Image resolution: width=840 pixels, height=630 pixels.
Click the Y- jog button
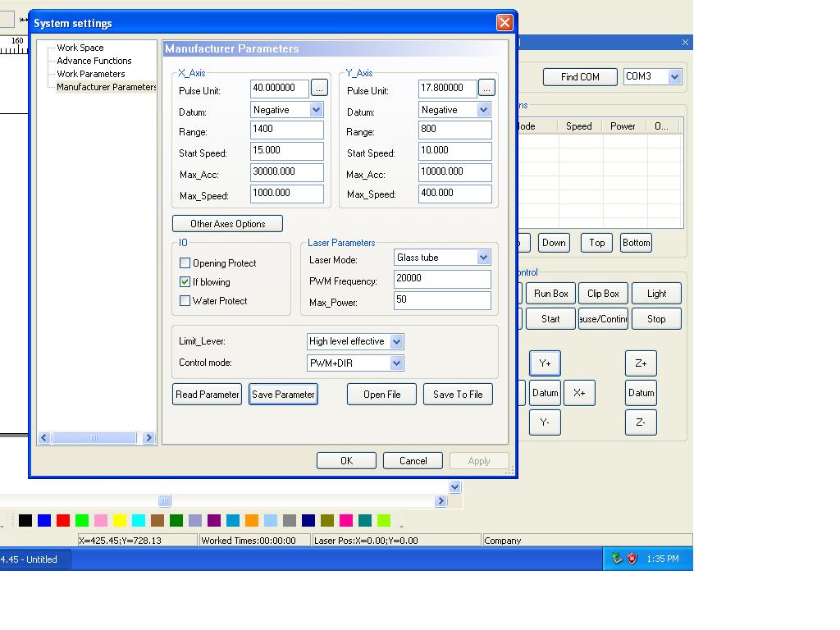click(x=545, y=422)
